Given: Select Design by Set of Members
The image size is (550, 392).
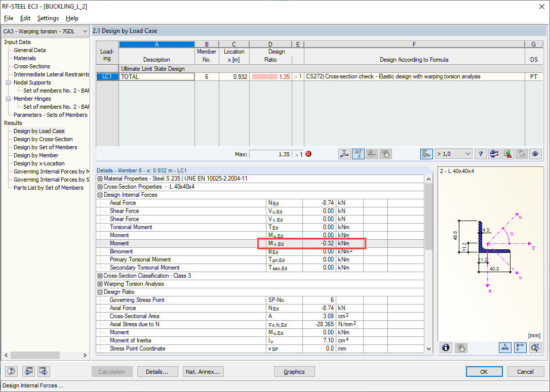Looking at the screenshot, I should (x=45, y=147).
